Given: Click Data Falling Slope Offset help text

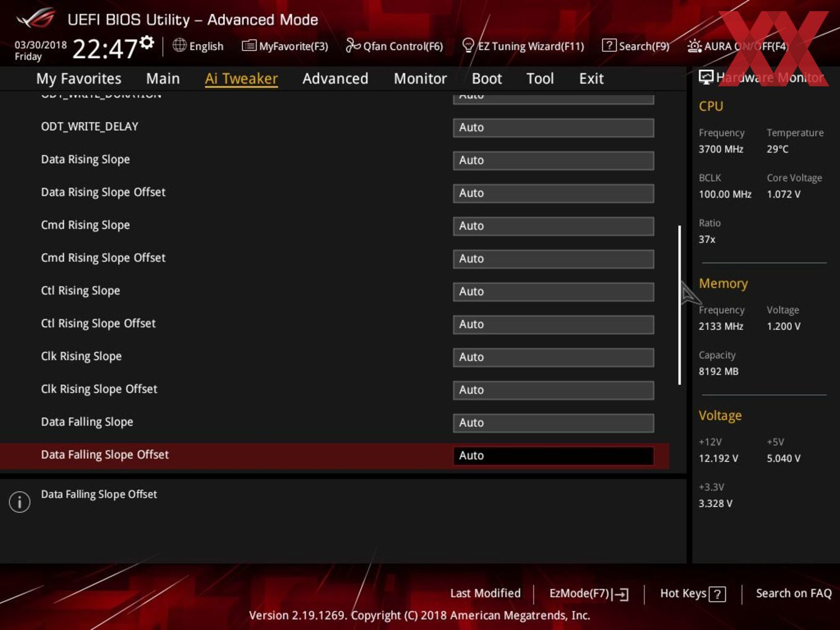Looking at the screenshot, I should tap(99, 494).
